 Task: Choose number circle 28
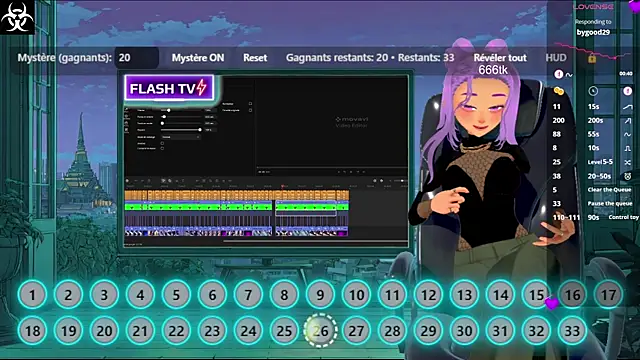click(x=392, y=330)
